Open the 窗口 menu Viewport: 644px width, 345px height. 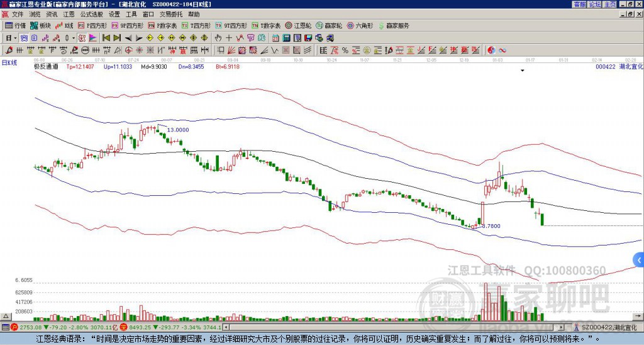[148, 14]
